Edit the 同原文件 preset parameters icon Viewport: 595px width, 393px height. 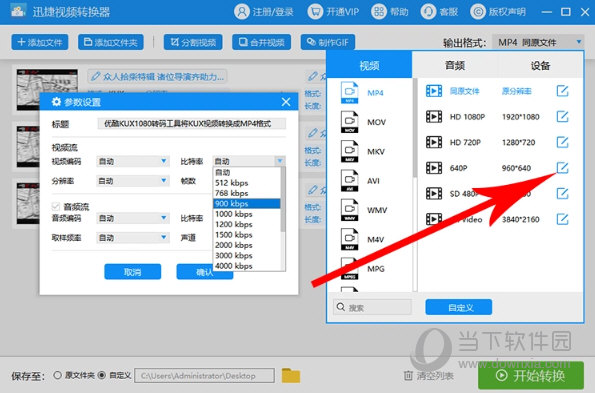(x=562, y=91)
